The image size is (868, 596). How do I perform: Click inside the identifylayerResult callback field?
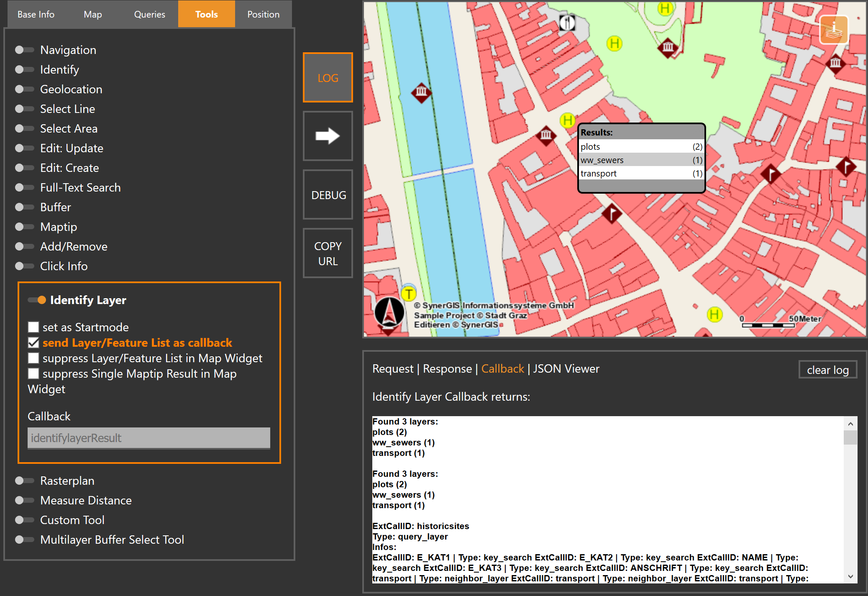click(x=149, y=438)
